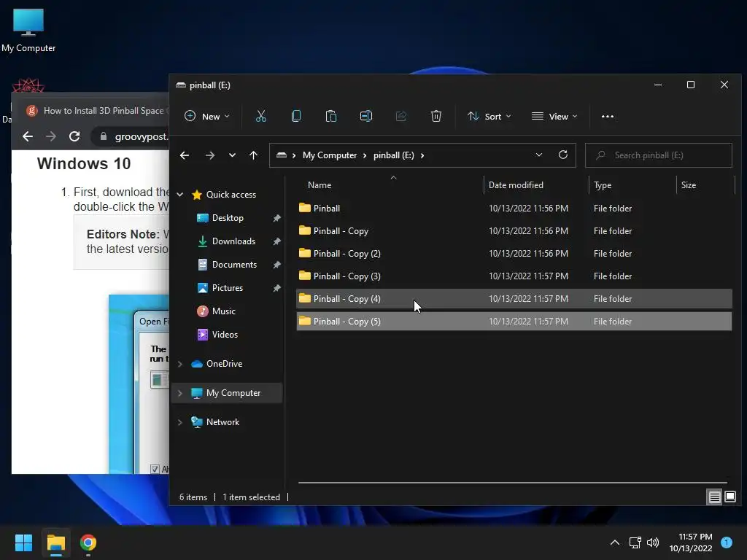Select the Pinball - Copy folder

[514, 231]
